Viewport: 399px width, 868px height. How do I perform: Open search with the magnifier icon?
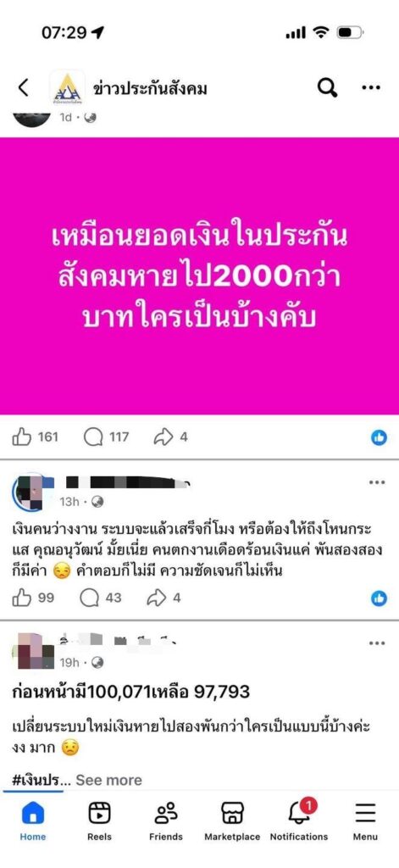[x=327, y=87]
